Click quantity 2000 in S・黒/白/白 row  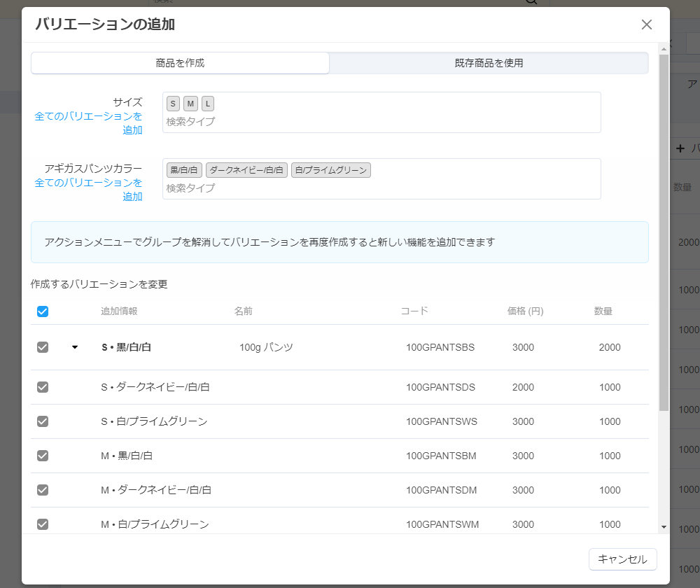[x=610, y=347]
